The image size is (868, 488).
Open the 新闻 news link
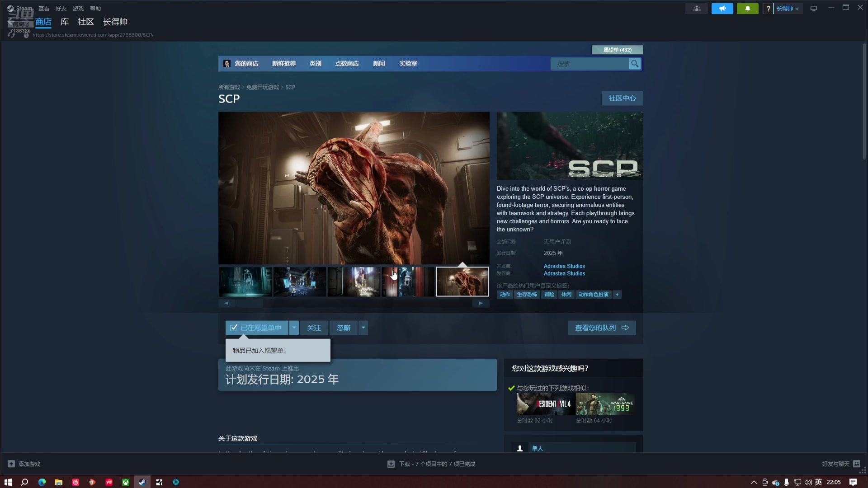click(x=379, y=64)
